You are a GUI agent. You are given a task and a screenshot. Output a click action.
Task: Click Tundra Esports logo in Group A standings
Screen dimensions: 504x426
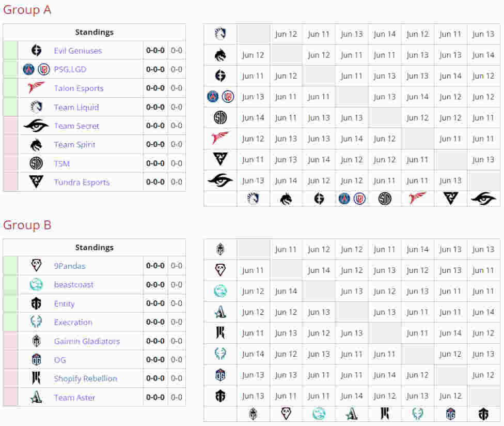click(36, 182)
